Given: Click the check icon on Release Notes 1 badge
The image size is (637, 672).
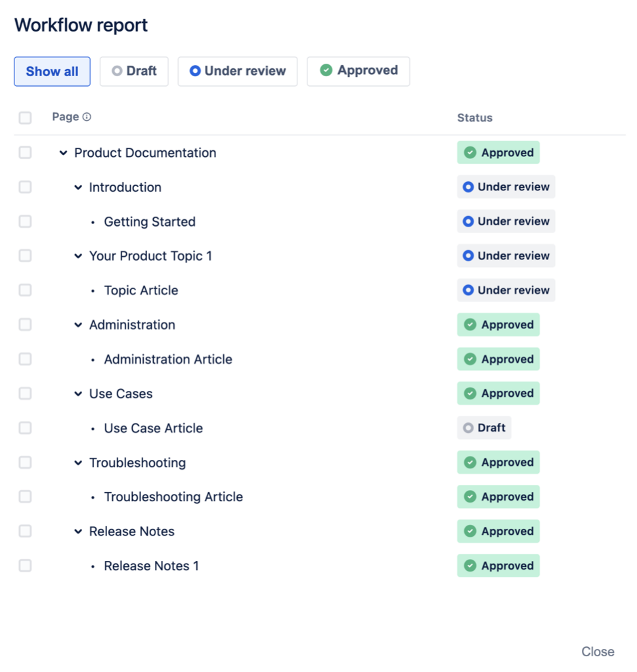Looking at the screenshot, I should [470, 565].
